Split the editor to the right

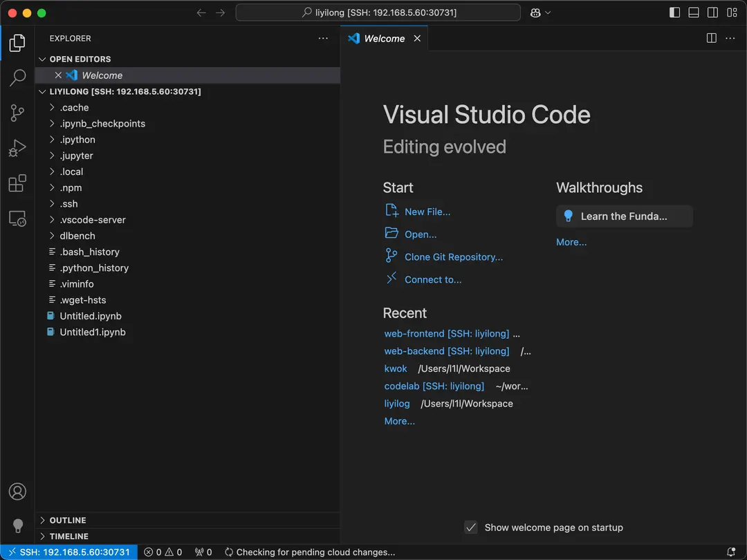click(711, 38)
